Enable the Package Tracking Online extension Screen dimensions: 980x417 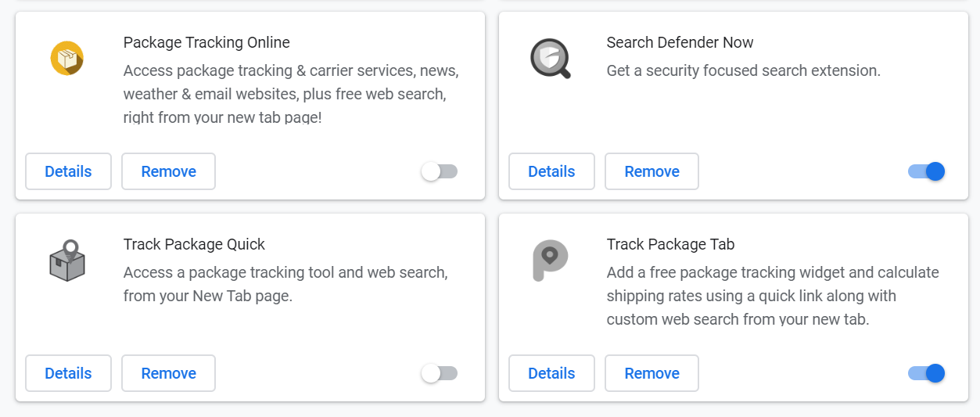click(x=439, y=171)
